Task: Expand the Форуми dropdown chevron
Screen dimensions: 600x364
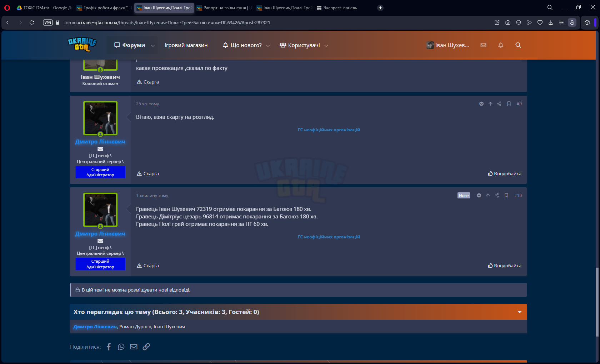Action: point(153,46)
